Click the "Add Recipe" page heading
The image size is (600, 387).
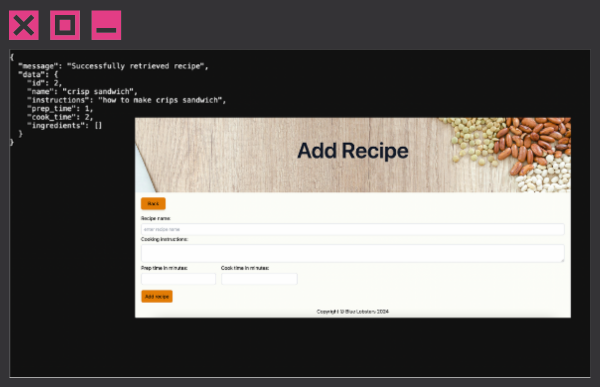pos(353,150)
